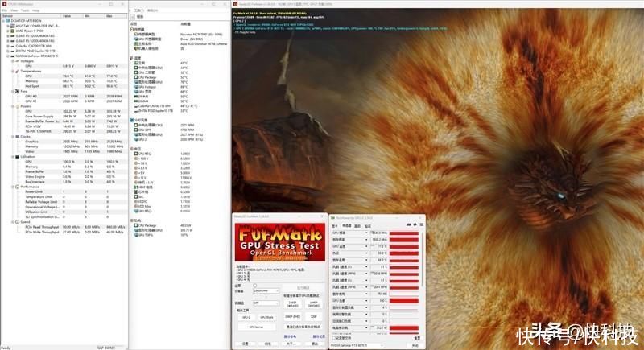The image size is (644, 350).
Task: Click the Voltages lightning icon in HWMonitor
Action: point(17,61)
